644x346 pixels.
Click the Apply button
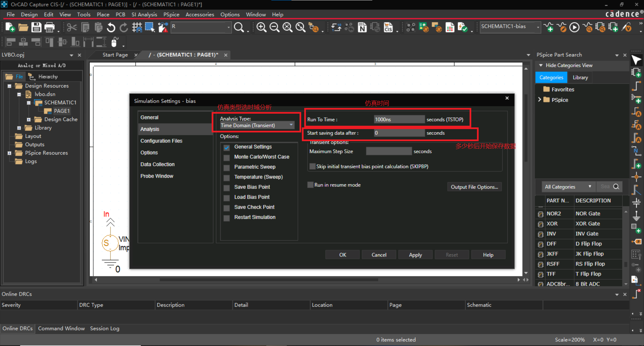pyautogui.click(x=415, y=255)
